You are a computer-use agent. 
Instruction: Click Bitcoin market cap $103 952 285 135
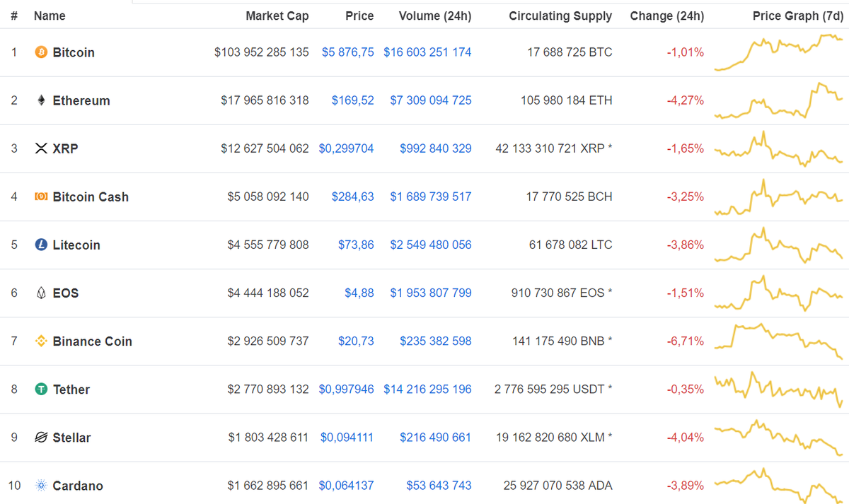coord(262,52)
